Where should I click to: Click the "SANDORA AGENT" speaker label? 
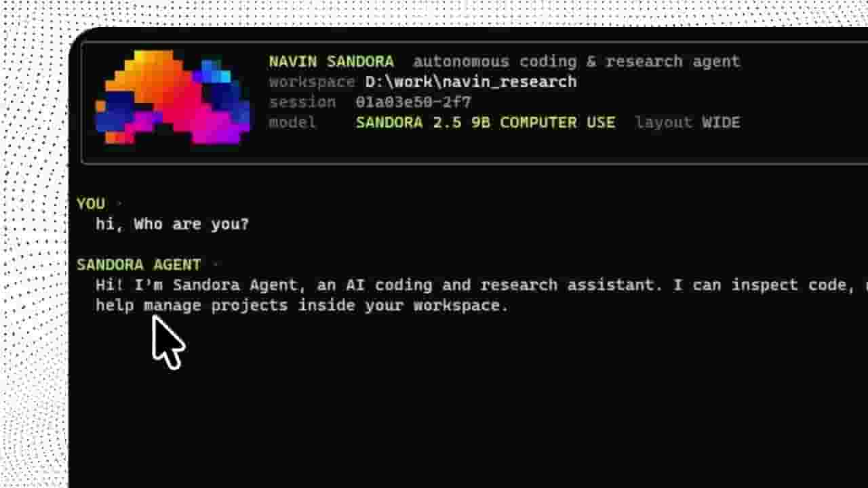138,265
